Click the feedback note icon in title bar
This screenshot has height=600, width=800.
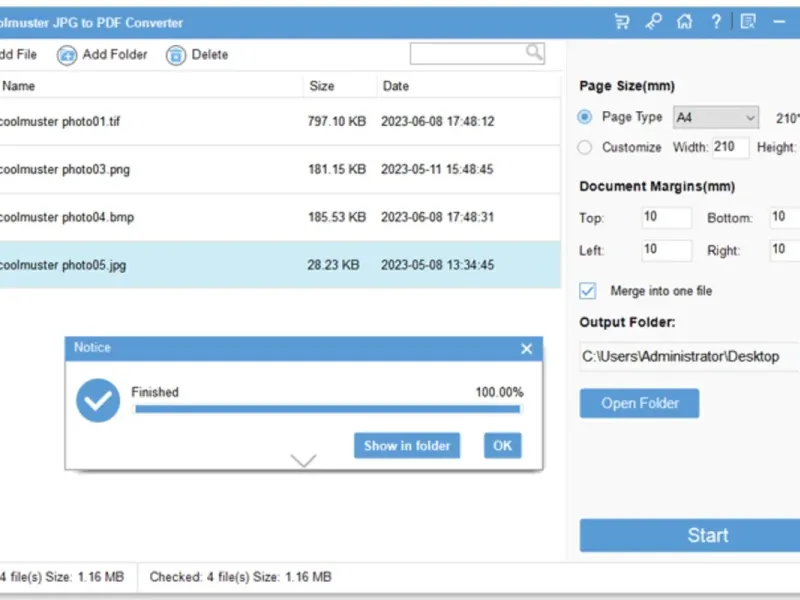click(x=748, y=21)
